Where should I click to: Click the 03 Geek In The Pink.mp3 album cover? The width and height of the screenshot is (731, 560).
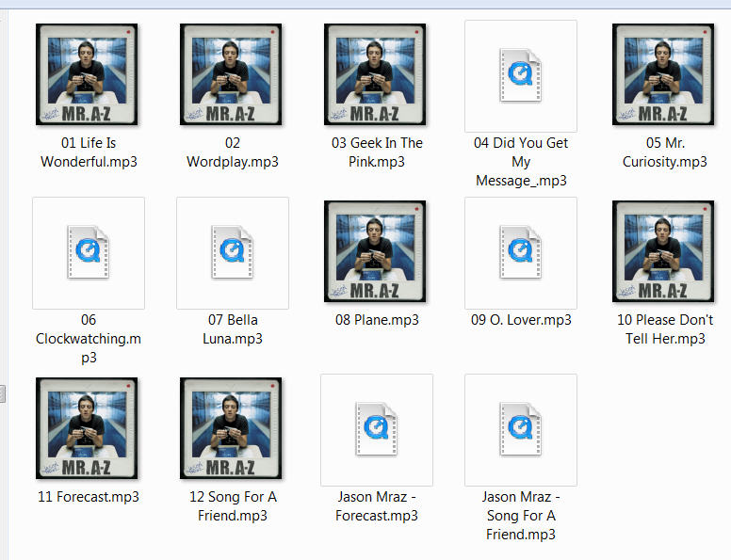[375, 74]
